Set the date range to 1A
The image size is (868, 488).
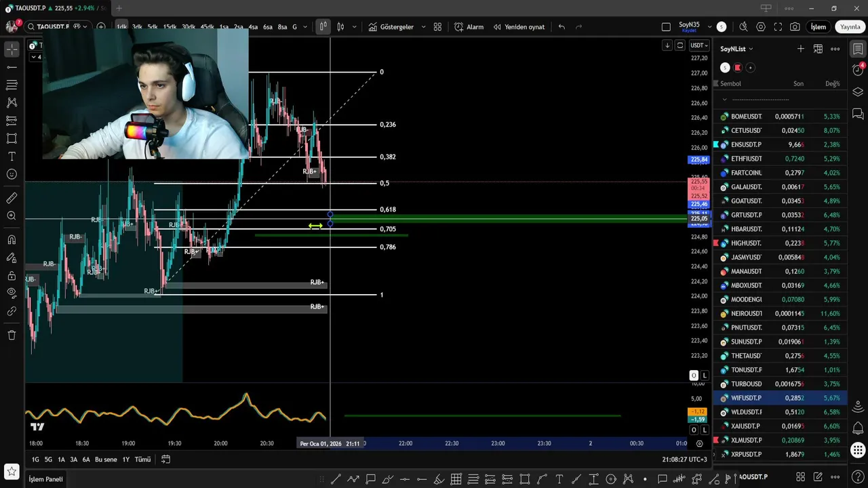click(61, 460)
